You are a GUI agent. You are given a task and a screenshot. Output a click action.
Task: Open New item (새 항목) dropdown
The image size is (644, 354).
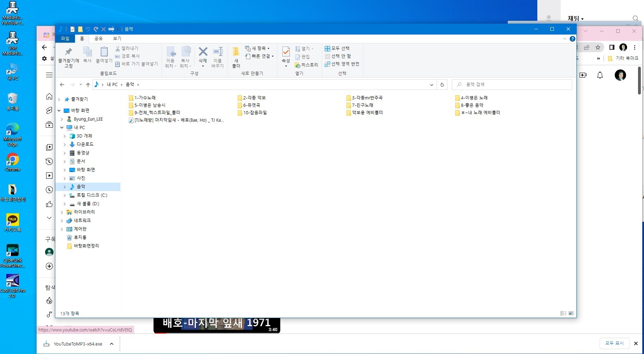point(257,48)
